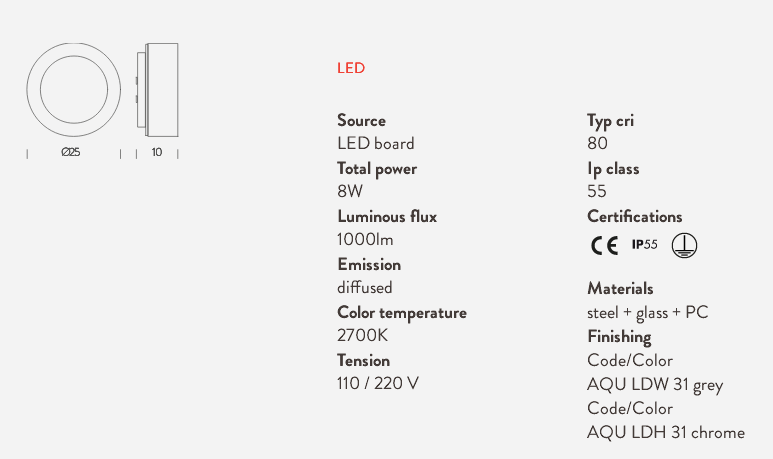This screenshot has width=773, height=459.
Task: Click the Ip class value 55
Action: coord(597,191)
